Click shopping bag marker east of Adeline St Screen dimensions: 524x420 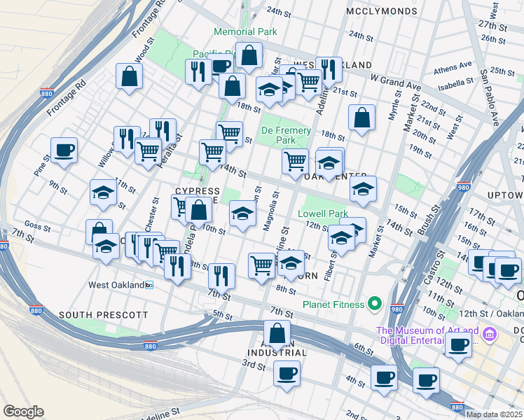tap(361, 118)
